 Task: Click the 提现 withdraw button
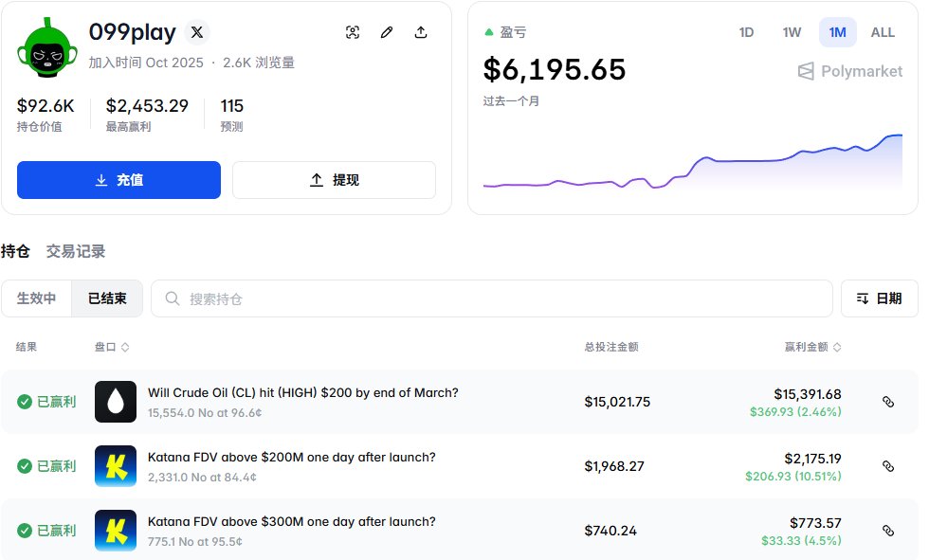coord(334,180)
